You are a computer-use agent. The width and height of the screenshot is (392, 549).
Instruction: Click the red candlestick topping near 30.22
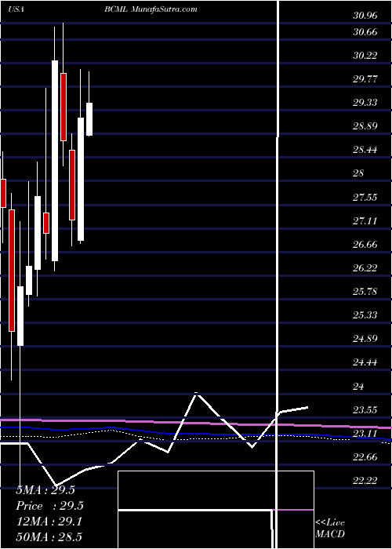[x=64, y=107]
